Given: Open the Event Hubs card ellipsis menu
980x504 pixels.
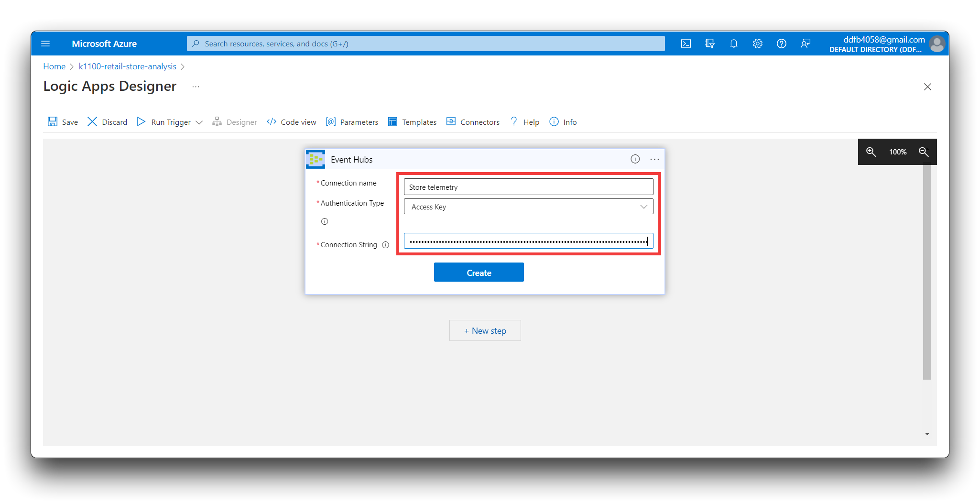Looking at the screenshot, I should 654,159.
